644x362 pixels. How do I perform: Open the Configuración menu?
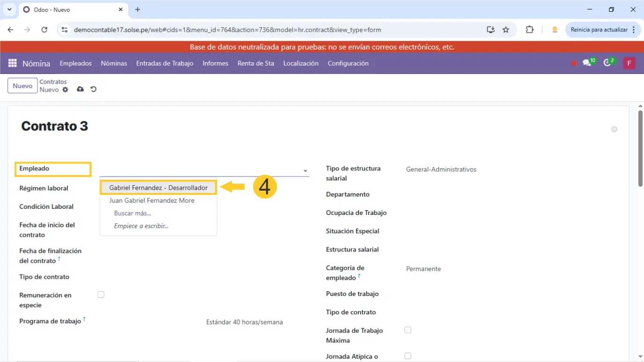point(348,63)
